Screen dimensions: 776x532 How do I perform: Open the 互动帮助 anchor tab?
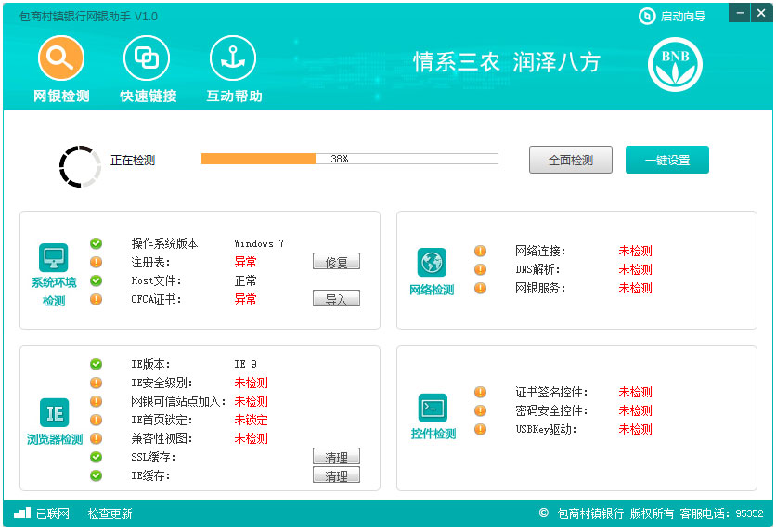coord(233,59)
